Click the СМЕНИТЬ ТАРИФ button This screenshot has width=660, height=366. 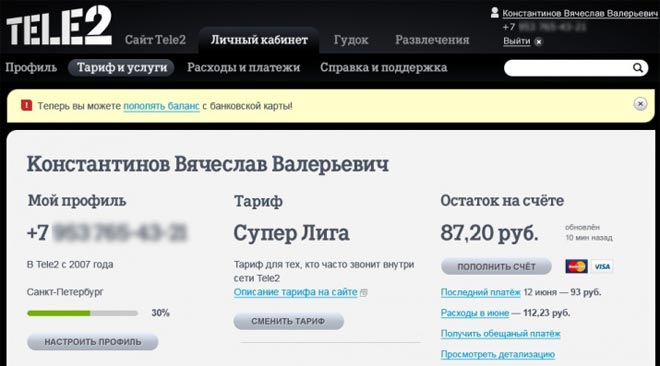(x=289, y=321)
